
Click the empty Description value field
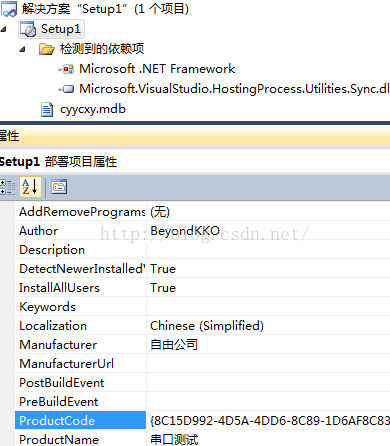pyautogui.click(x=268, y=250)
